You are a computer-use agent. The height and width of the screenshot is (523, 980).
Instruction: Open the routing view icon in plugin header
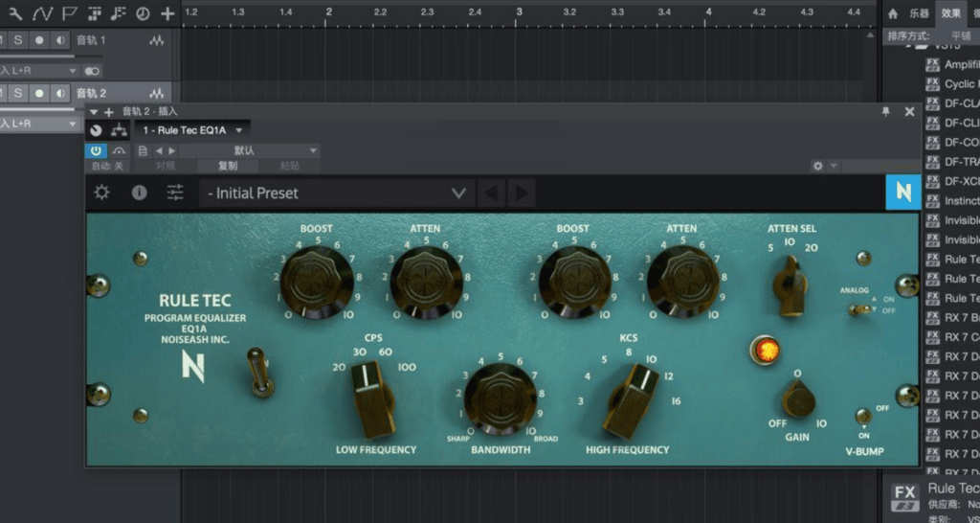119,130
